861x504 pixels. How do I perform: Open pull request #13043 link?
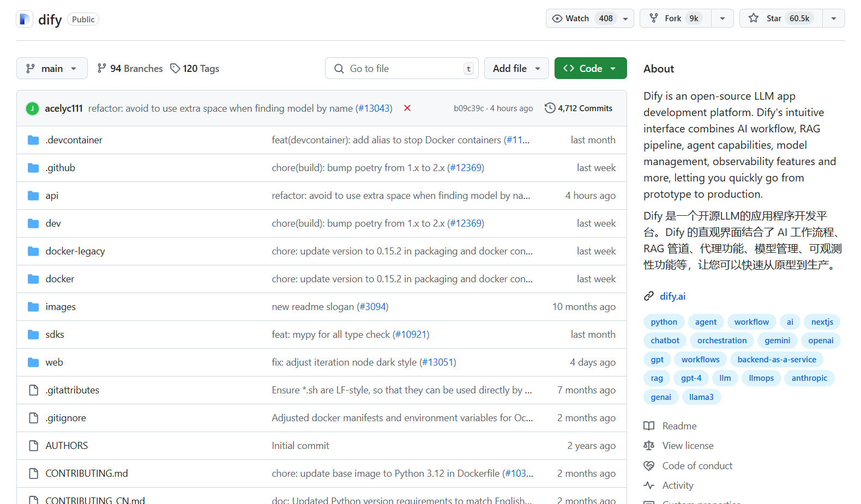(374, 108)
